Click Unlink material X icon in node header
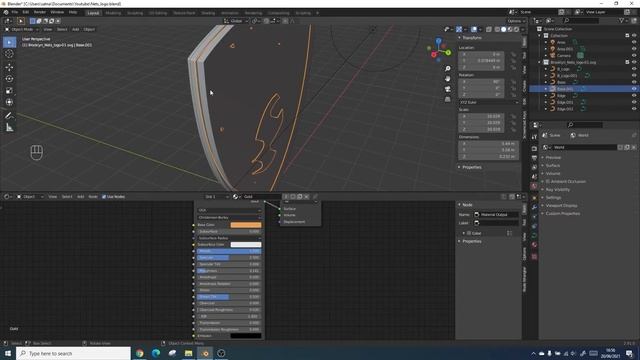 click(x=307, y=197)
